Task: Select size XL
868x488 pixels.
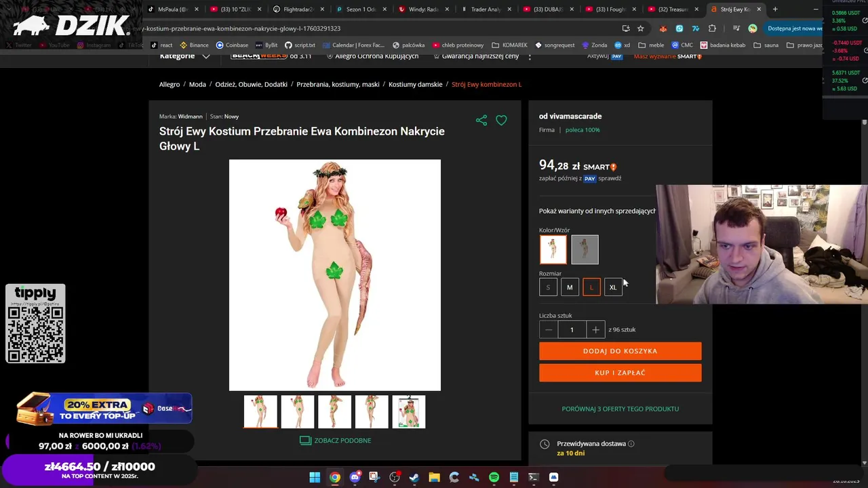Action: click(x=613, y=287)
